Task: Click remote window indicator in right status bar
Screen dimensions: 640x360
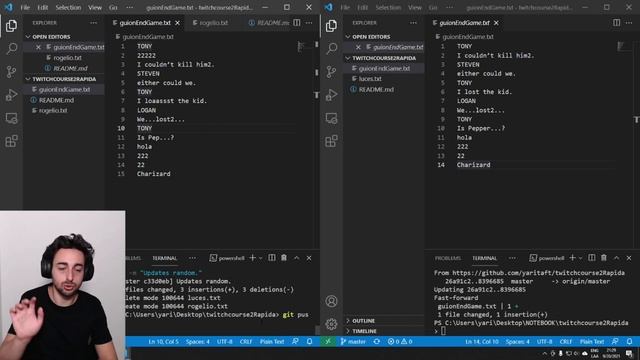Action: click(328, 341)
